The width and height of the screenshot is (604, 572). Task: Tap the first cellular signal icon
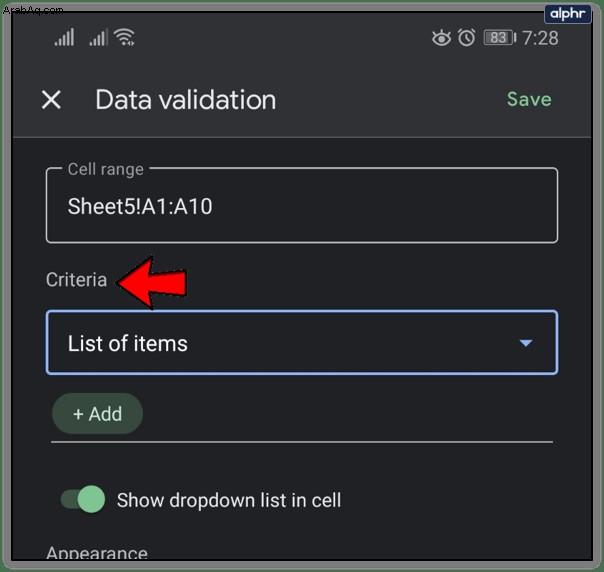[x=64, y=37]
